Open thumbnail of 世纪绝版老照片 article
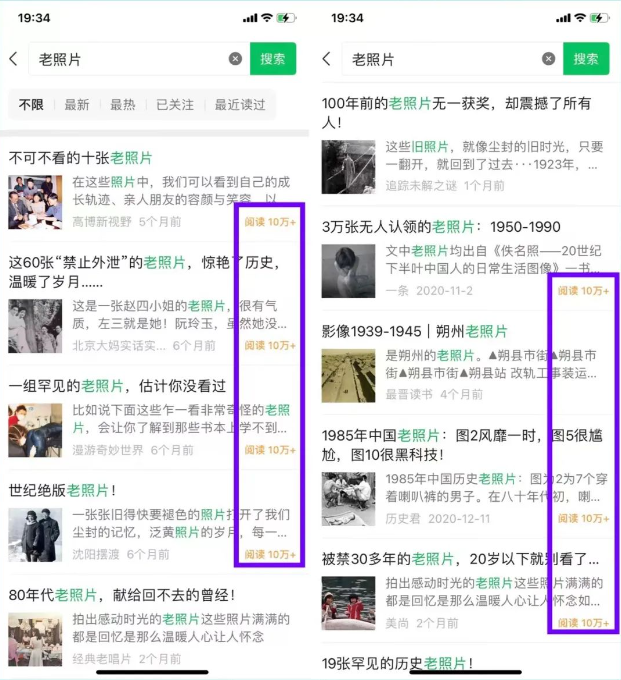 [35, 535]
